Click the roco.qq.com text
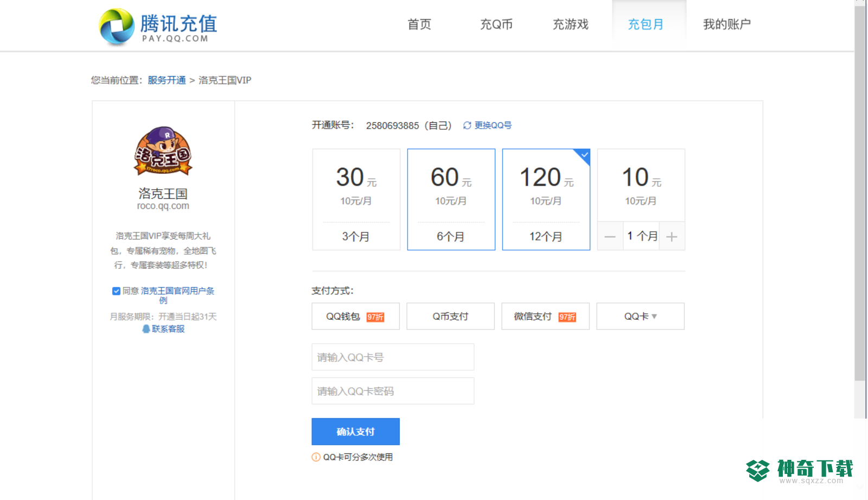The width and height of the screenshot is (868, 500). [163, 206]
